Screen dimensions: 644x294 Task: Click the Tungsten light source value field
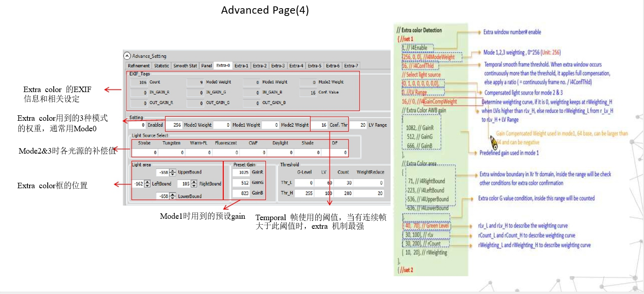172,153
